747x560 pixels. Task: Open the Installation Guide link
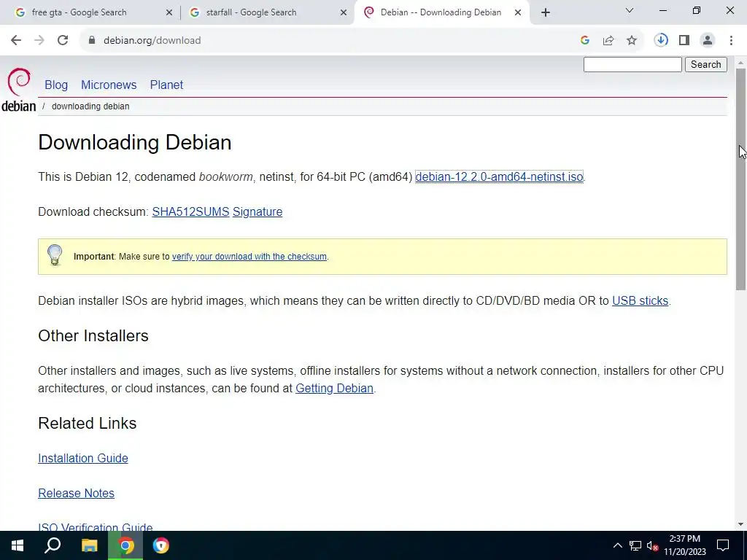point(83,458)
